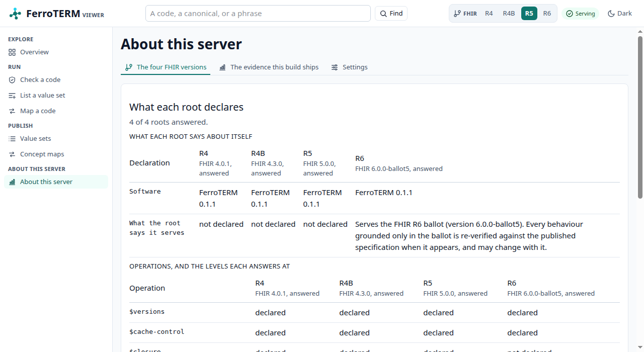Click the chart icon on evidence tab
The height and width of the screenshot is (352, 644).
point(222,67)
